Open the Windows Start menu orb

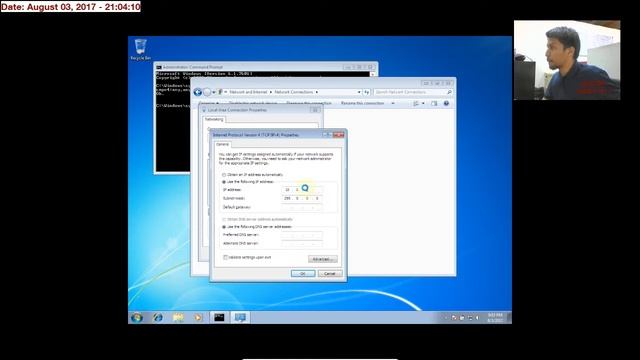coord(137,317)
